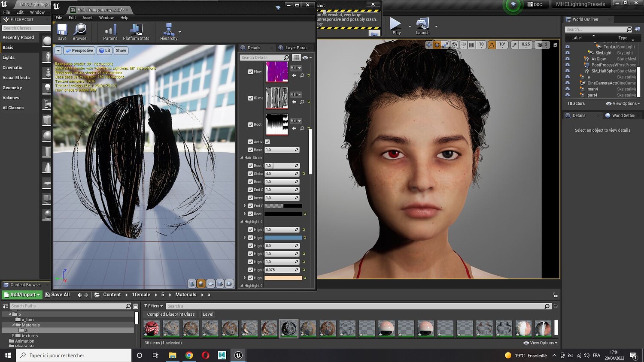The width and height of the screenshot is (644, 362).
Task: Toggle world/local coordinate space globe icon
Action: 454,45
